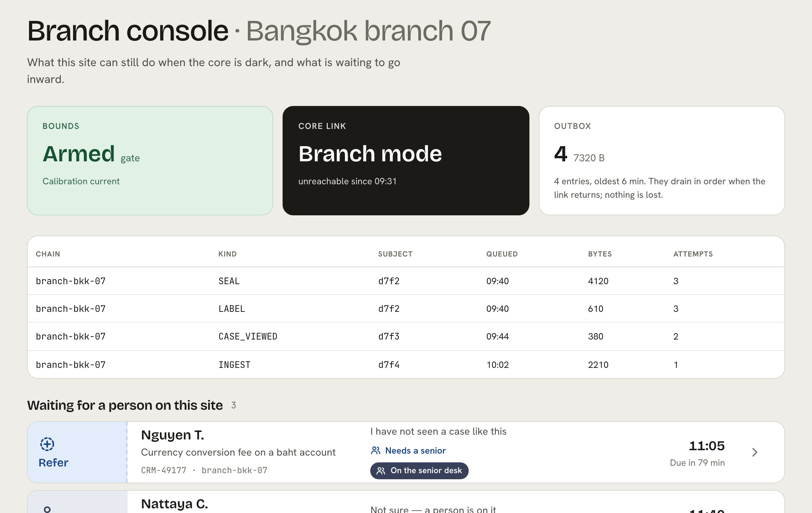The width and height of the screenshot is (812, 513).
Task: Open the On the senior desk badge
Action: coord(419,470)
